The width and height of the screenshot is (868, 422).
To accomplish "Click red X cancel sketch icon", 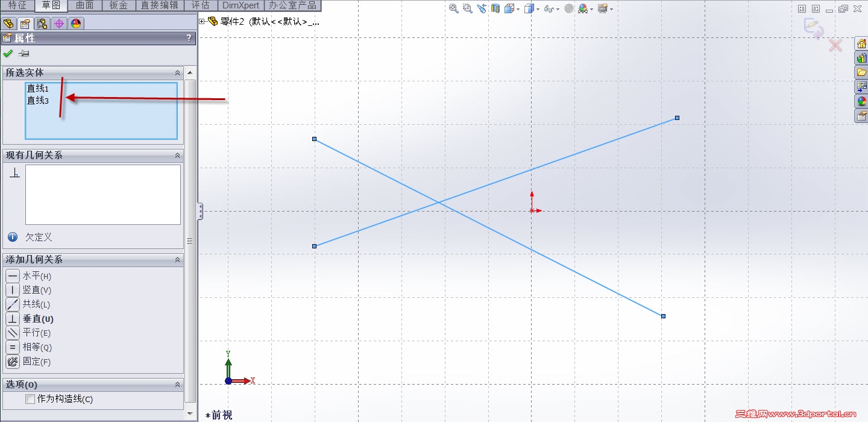I will click(x=835, y=45).
